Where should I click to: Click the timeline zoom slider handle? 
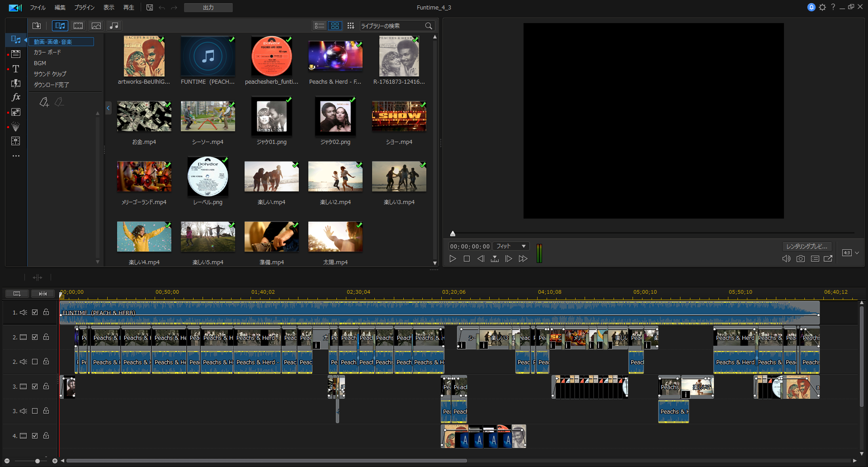[38, 461]
